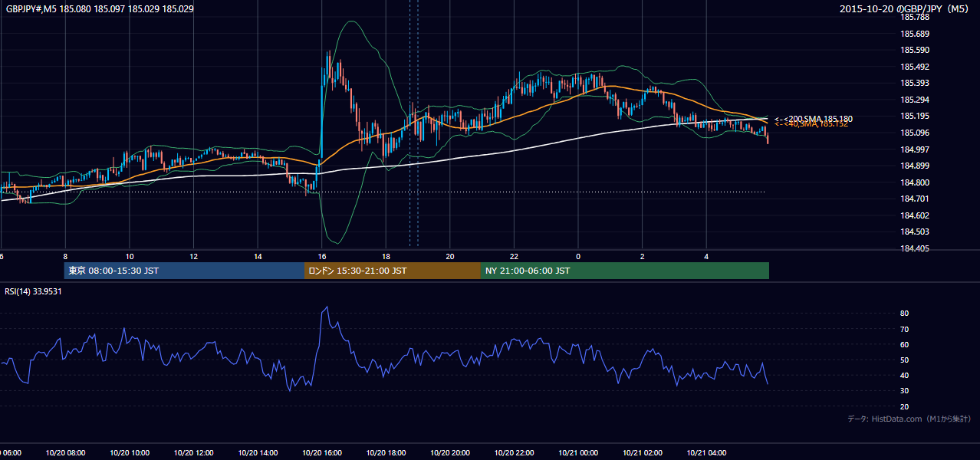Click hour marker 22 under the price chart

pyautogui.click(x=514, y=257)
